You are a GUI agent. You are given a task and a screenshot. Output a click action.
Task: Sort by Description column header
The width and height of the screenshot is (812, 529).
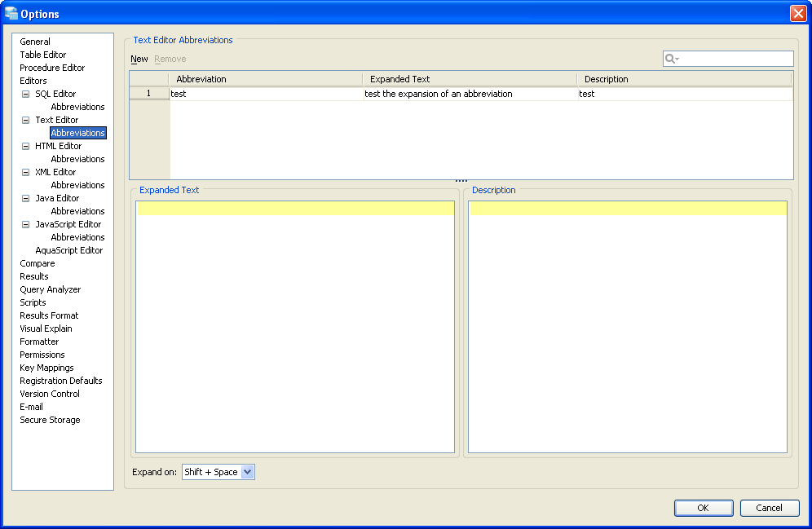(x=684, y=79)
